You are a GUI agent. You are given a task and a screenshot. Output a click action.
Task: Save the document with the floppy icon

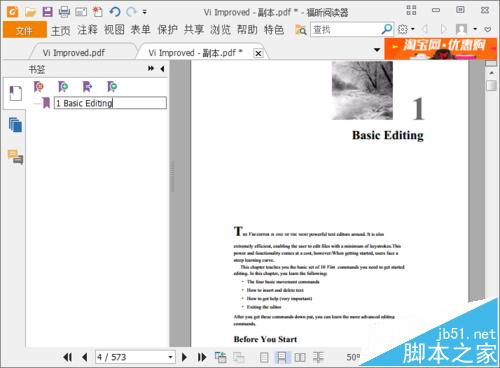click(47, 12)
